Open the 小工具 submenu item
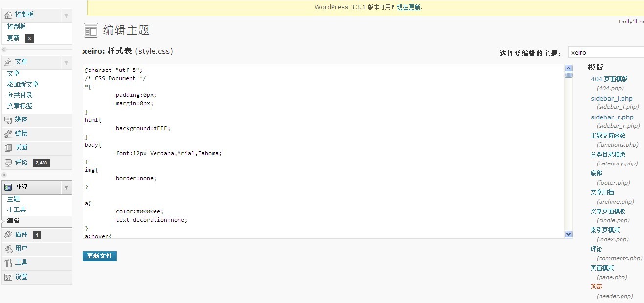Screen dimensions: 644x303 pyautogui.click(x=17, y=210)
